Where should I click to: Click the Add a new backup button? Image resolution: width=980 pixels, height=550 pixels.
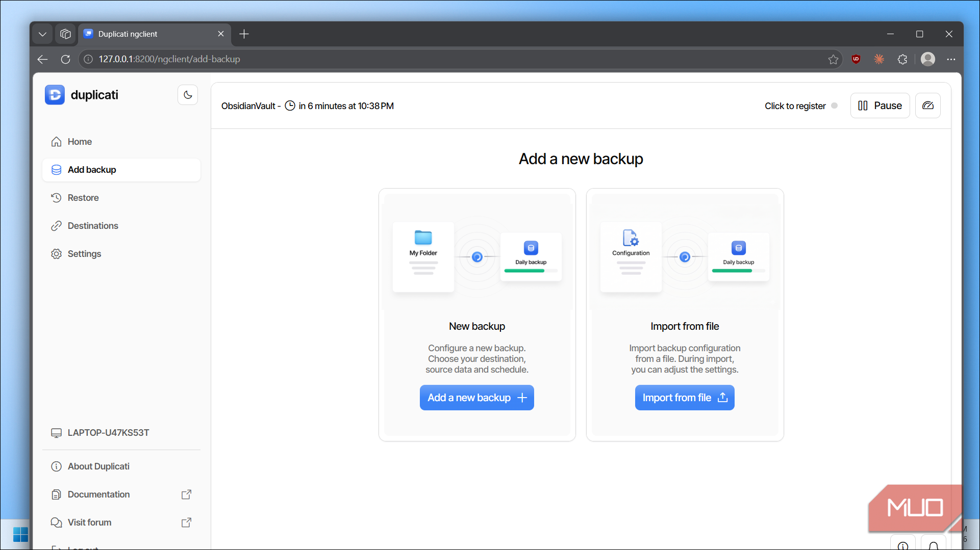(476, 398)
